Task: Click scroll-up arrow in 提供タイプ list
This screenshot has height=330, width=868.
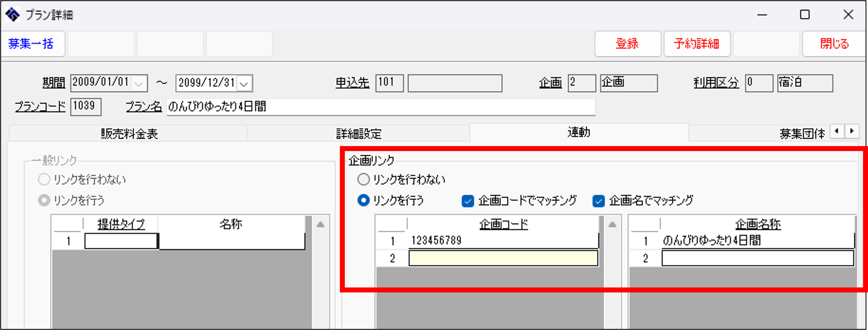Action: pyautogui.click(x=321, y=225)
